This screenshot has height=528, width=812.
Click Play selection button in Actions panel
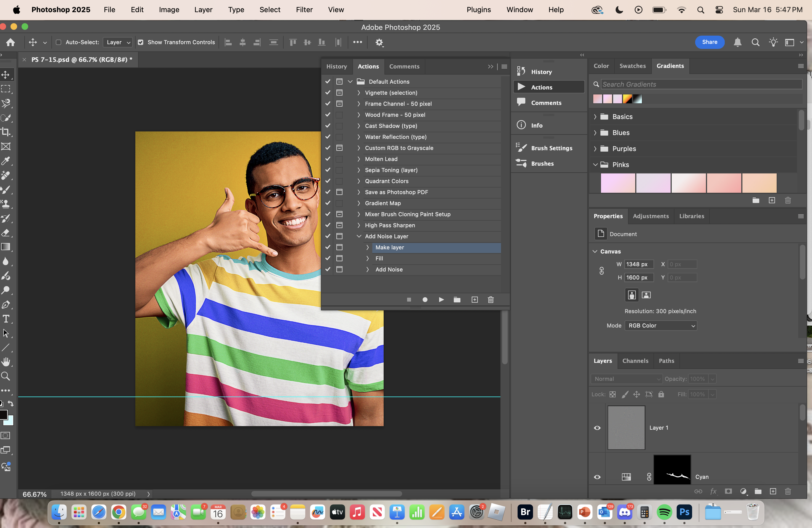coord(441,299)
